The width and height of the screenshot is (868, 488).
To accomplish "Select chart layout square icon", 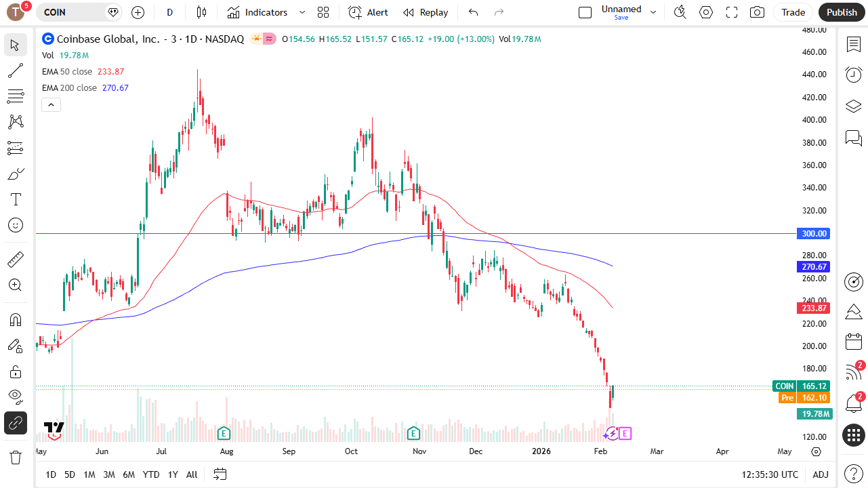I will pos(585,12).
